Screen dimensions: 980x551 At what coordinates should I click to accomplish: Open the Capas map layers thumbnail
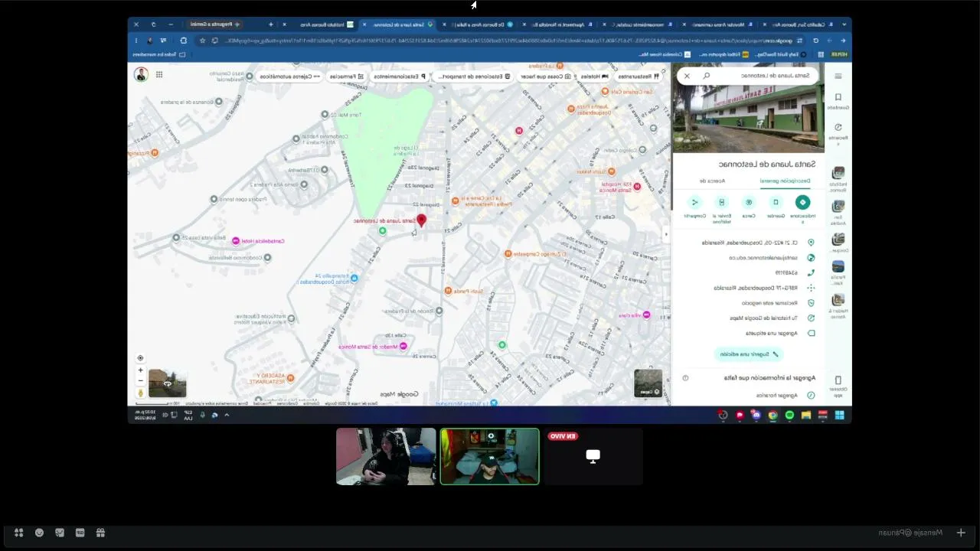point(648,383)
